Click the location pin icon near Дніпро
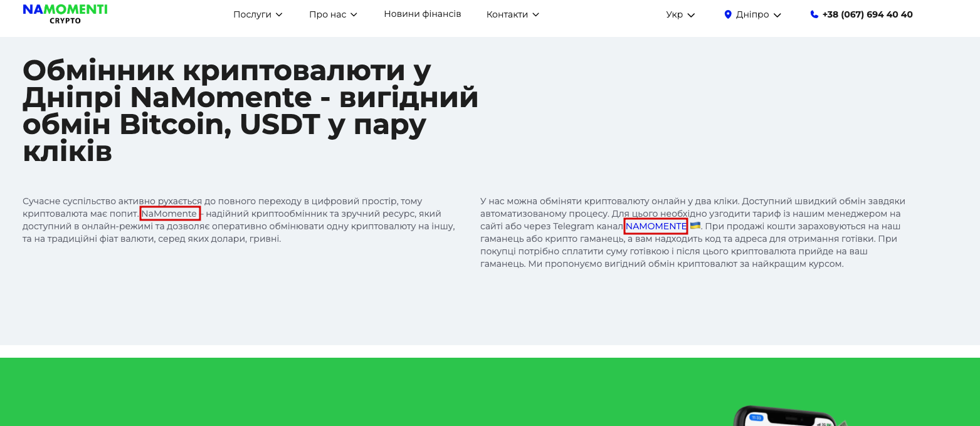This screenshot has height=426, width=980. [728, 14]
